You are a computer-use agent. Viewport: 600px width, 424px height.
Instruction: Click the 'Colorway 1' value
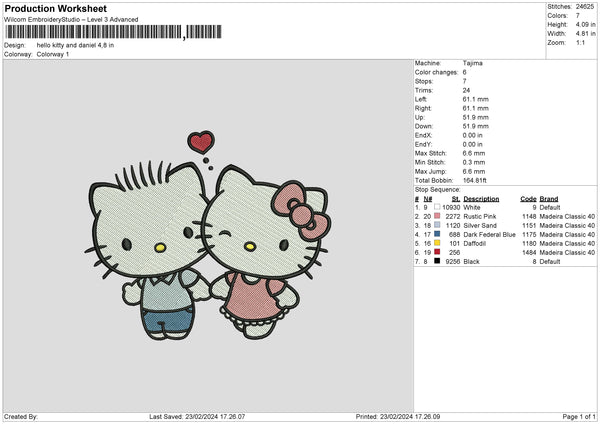coord(53,54)
